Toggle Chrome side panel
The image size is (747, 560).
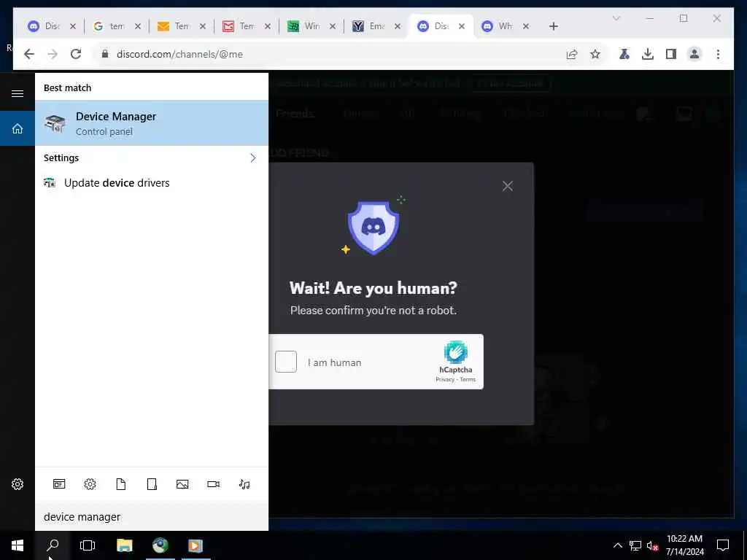pos(671,54)
